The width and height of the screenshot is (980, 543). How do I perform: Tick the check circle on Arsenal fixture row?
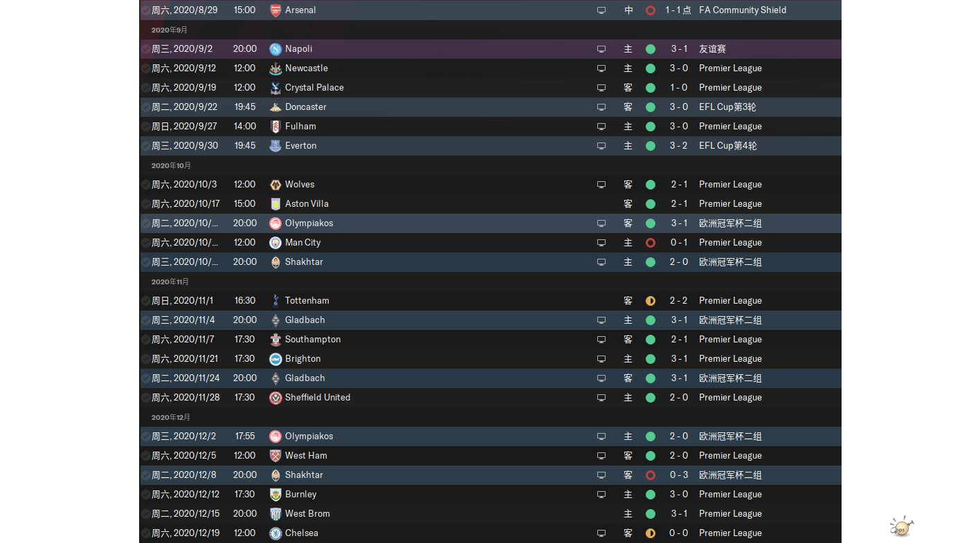146,10
